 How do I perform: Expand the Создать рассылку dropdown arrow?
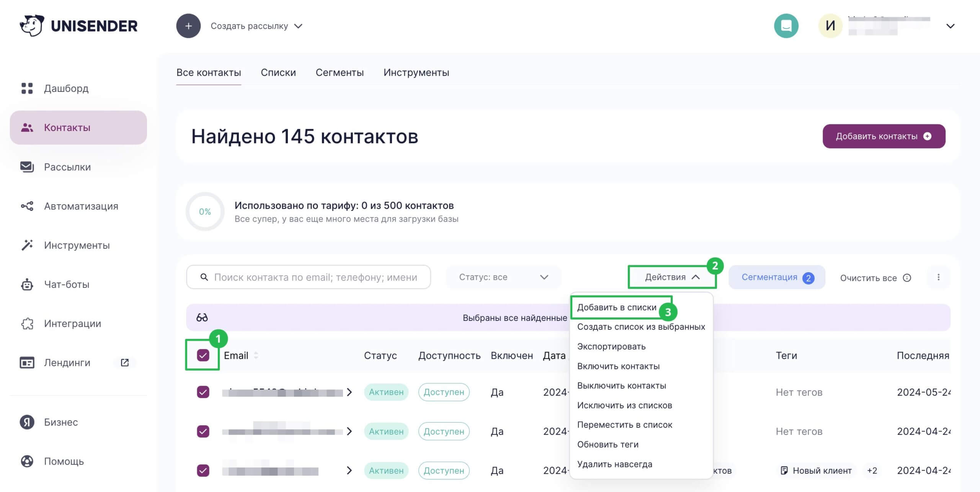click(298, 26)
